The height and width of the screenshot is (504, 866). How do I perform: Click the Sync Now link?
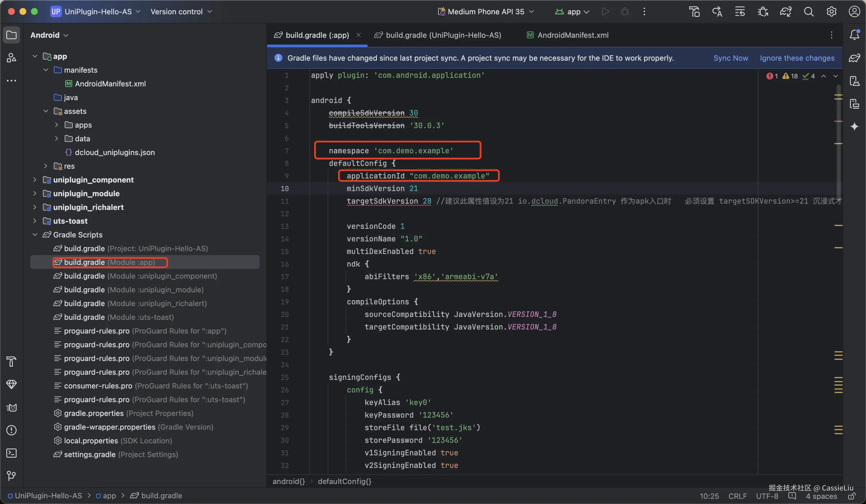click(731, 58)
